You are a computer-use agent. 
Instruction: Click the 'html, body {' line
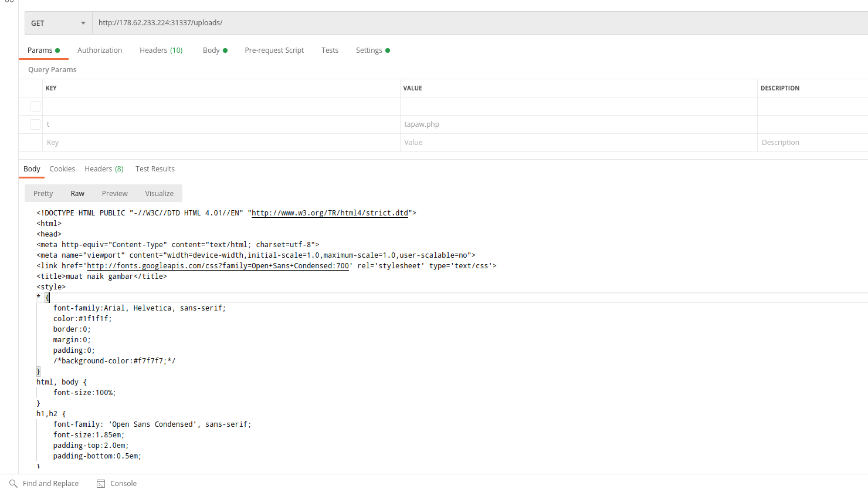coord(62,382)
